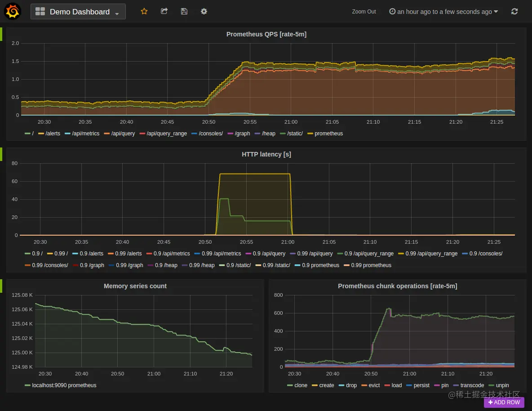
Task: Toggle the /static/ series in QPS legend
Action: coord(295,134)
